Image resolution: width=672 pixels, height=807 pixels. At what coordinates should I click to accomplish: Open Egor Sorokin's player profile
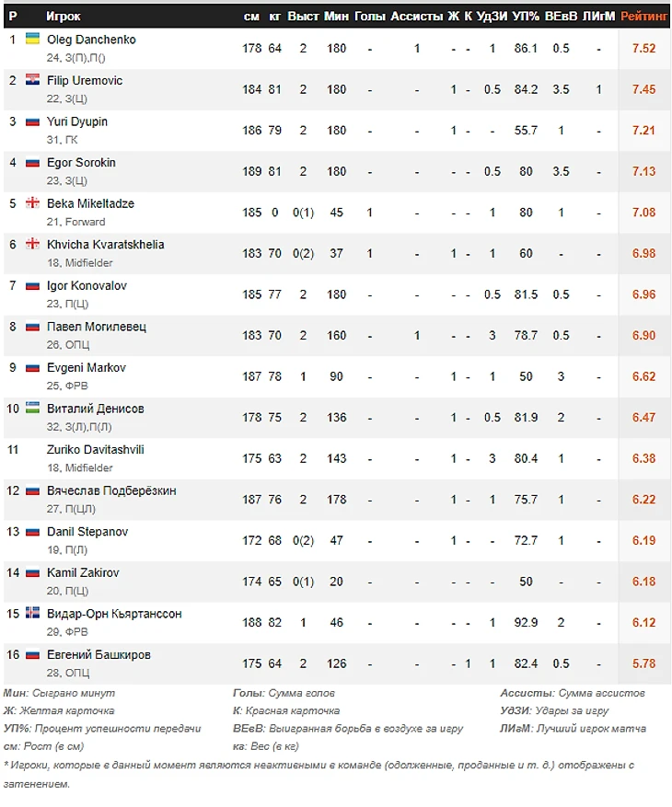[x=81, y=162]
